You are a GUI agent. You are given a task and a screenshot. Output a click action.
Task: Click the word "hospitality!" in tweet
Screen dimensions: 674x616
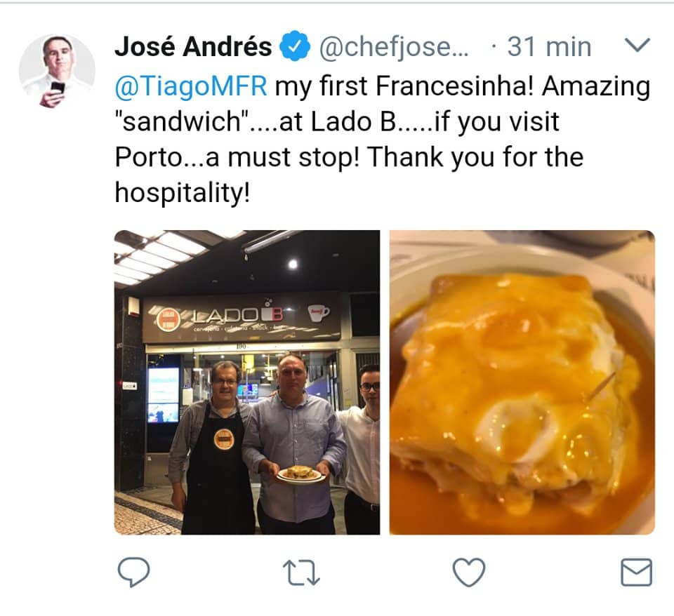click(183, 192)
